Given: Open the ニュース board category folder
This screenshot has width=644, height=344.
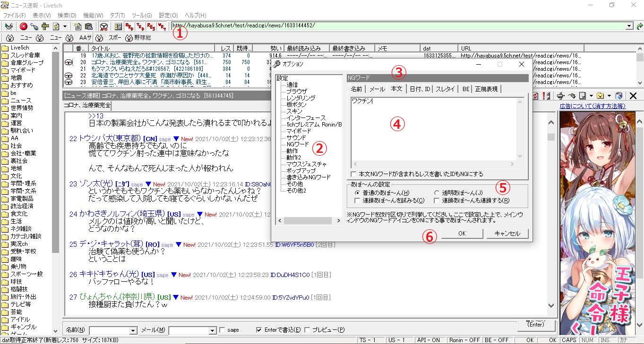Looking at the screenshot, I should click(x=21, y=101).
